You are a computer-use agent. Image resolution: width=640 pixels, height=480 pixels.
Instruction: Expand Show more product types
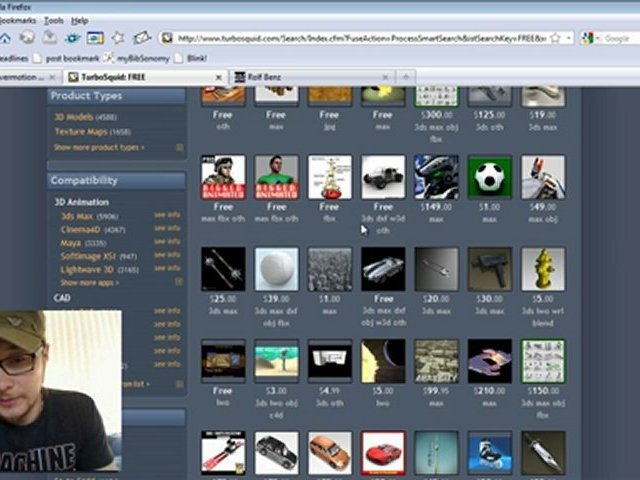point(99,147)
